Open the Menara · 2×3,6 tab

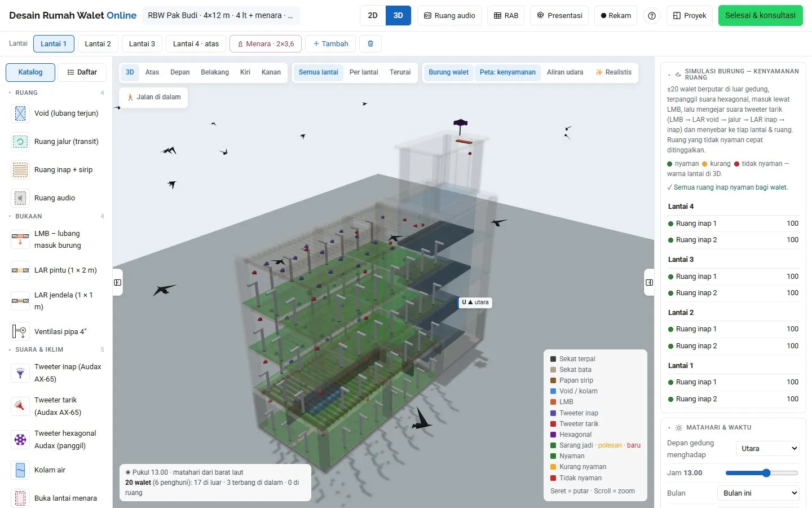266,43
